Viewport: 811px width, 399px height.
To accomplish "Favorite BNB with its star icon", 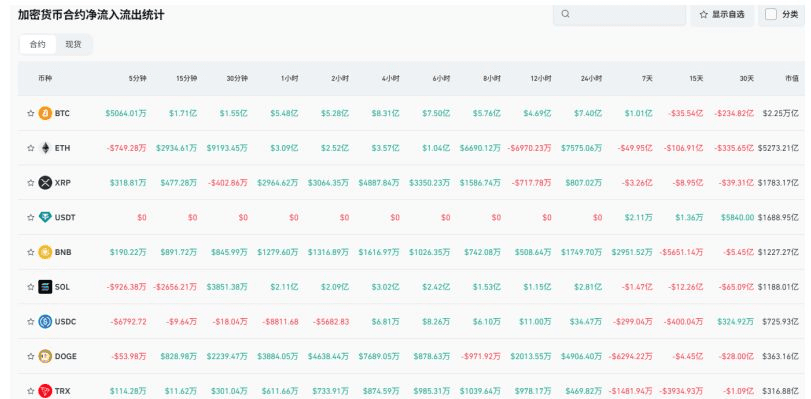I will tap(31, 252).
